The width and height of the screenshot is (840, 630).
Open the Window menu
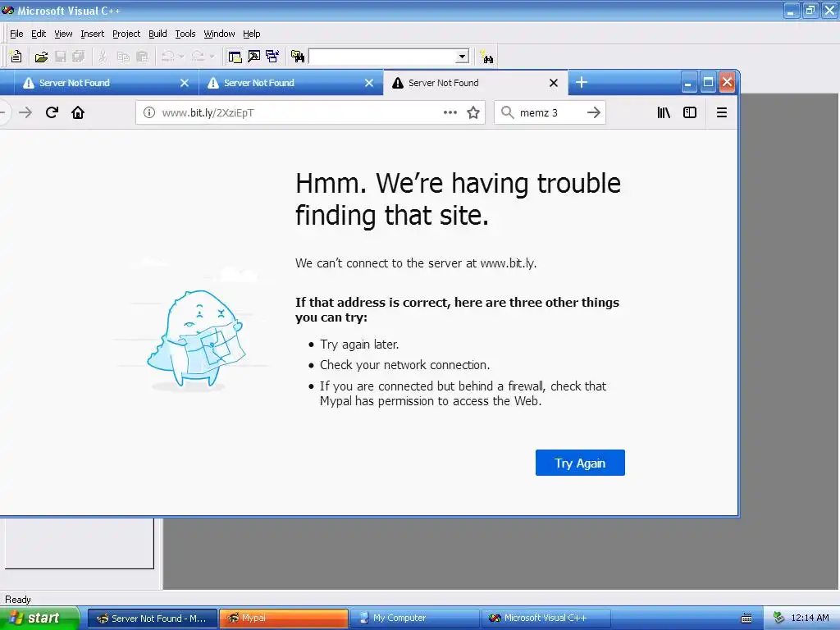tap(219, 34)
